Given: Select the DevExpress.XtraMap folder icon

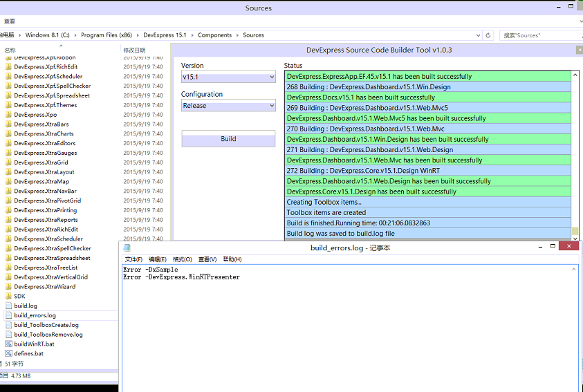Looking at the screenshot, I should [x=8, y=181].
